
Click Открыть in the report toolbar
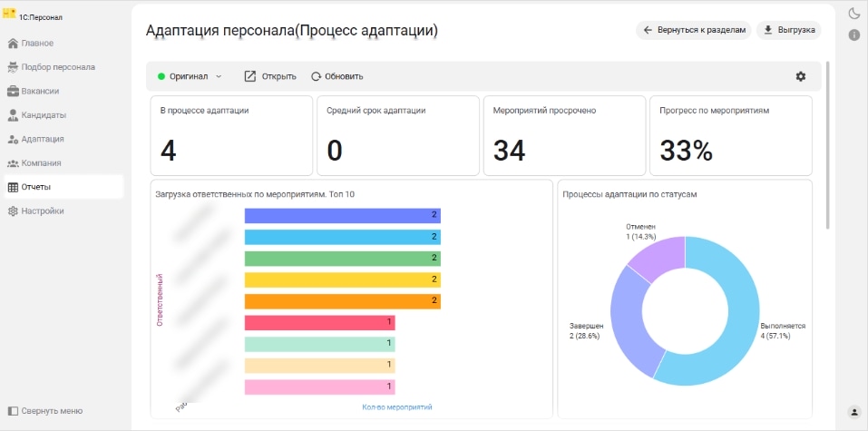270,76
